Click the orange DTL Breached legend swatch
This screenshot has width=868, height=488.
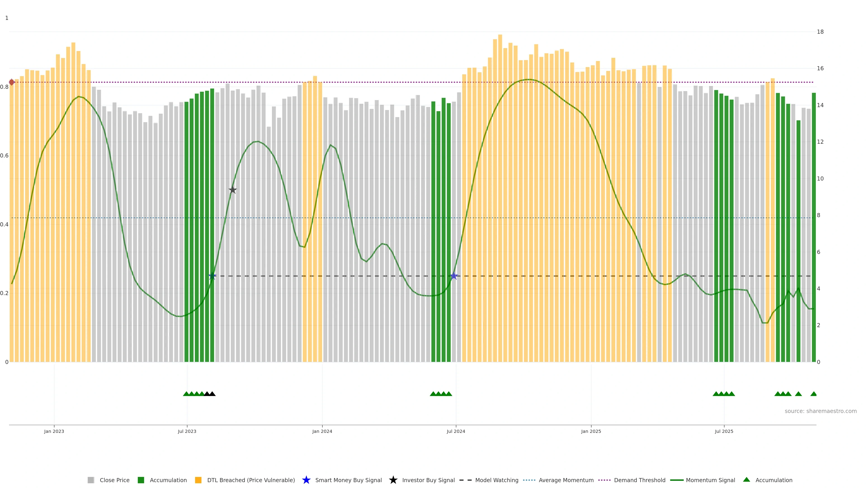(x=198, y=480)
